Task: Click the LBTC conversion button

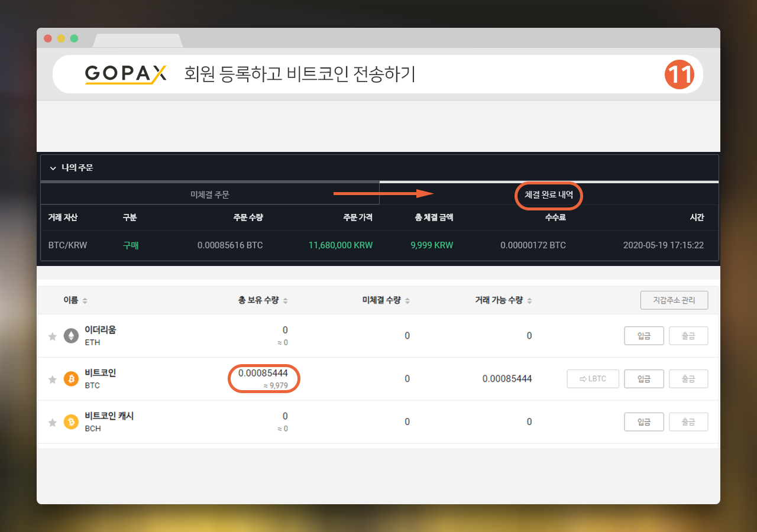Action: coord(593,378)
